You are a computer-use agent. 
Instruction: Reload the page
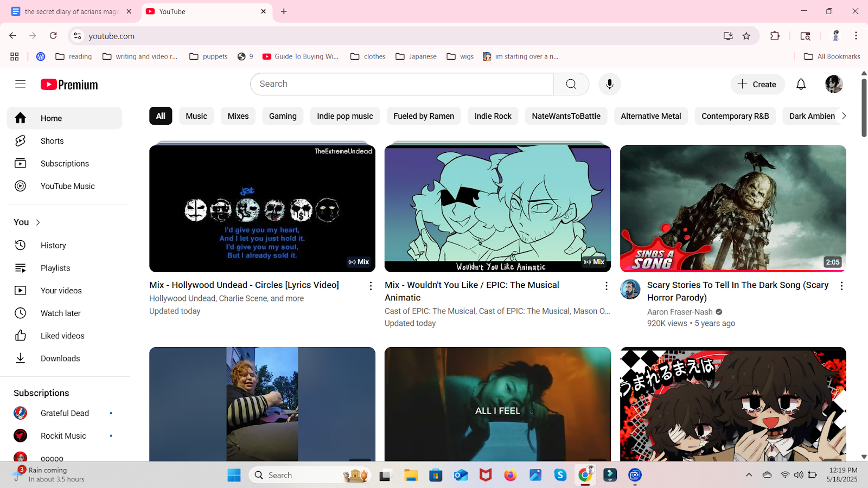click(x=53, y=36)
